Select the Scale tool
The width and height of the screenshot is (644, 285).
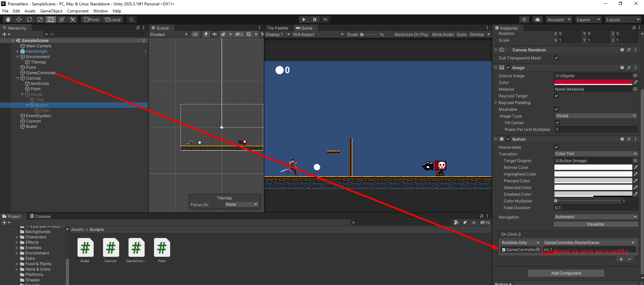pyautogui.click(x=40, y=19)
